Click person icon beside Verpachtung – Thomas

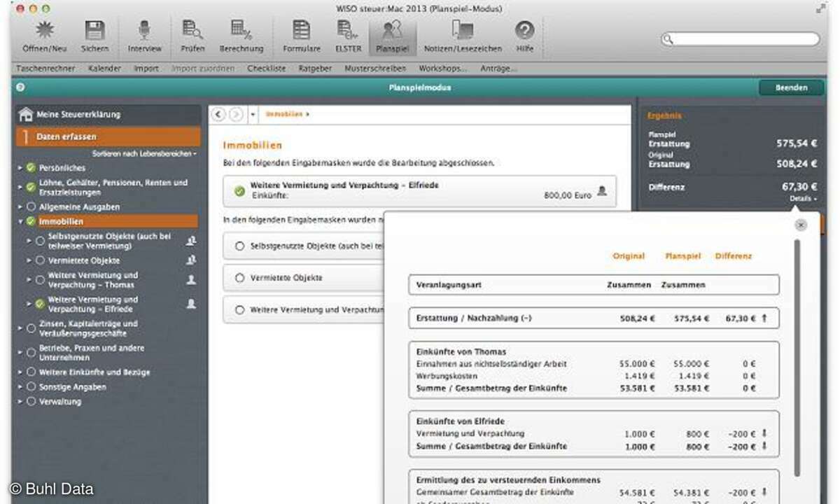(x=191, y=280)
